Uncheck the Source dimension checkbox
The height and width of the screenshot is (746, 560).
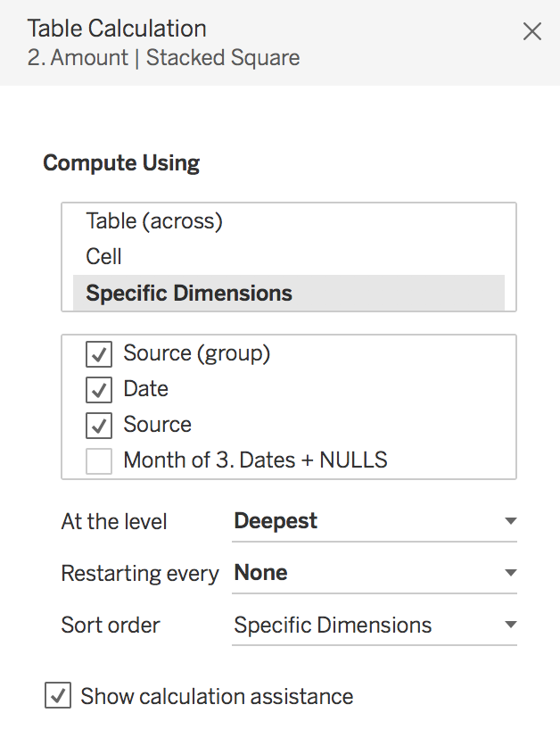99,426
